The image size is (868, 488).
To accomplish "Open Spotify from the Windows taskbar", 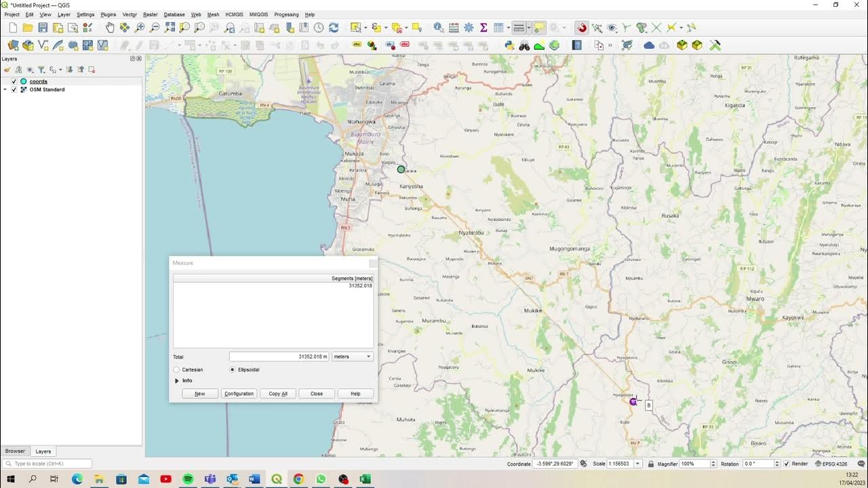I will tap(188, 479).
